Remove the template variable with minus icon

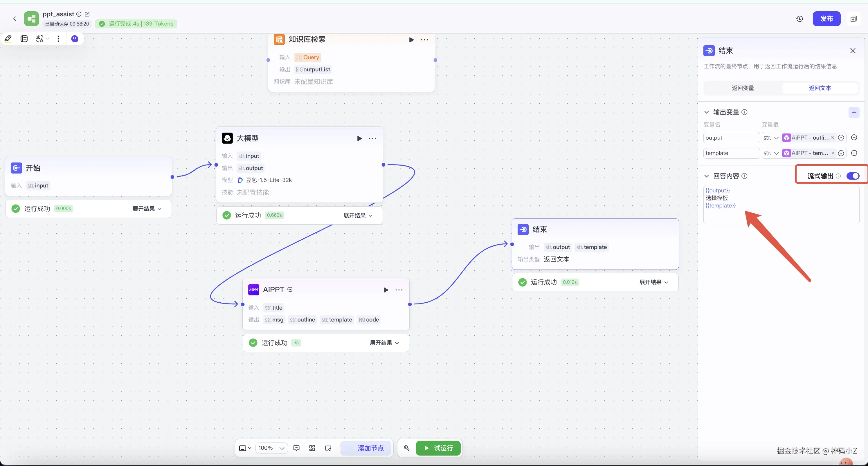(x=854, y=153)
